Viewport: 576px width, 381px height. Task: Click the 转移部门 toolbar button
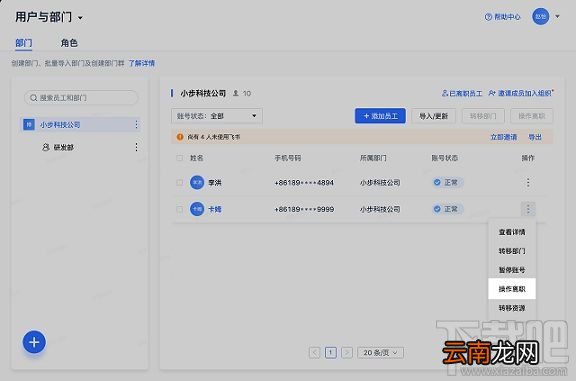coord(483,116)
